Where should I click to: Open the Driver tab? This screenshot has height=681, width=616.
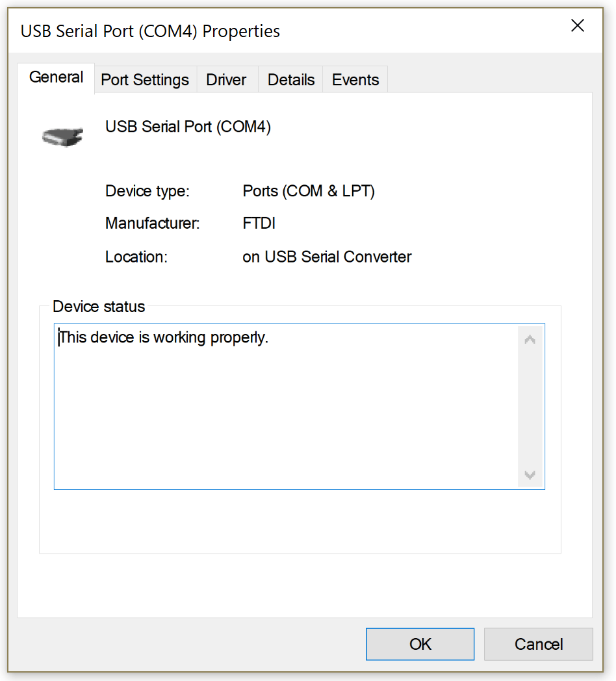pos(226,79)
